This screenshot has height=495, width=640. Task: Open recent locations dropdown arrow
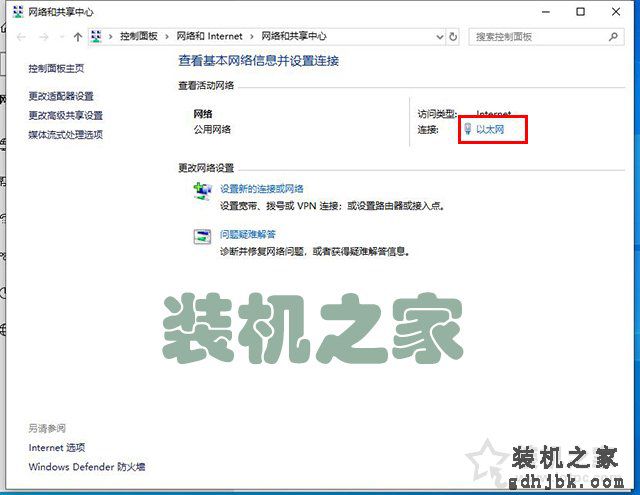point(62,37)
